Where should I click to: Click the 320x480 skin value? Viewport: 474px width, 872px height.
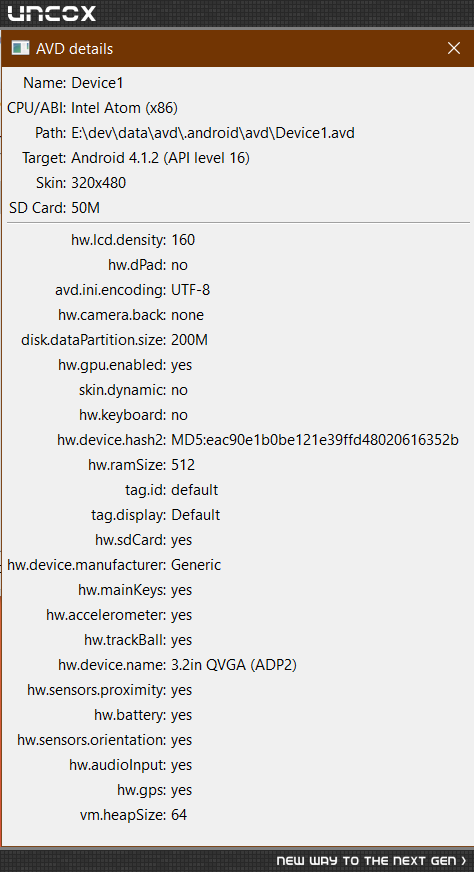tap(98, 183)
